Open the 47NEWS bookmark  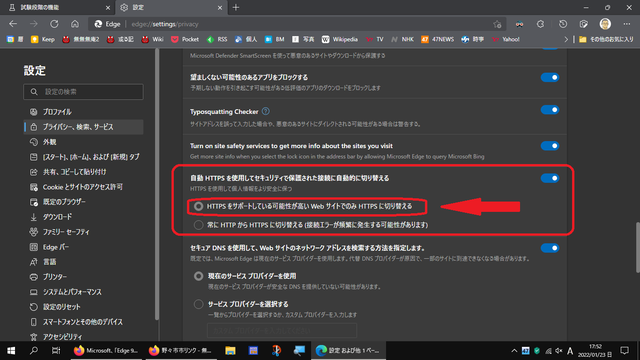pyautogui.click(x=438, y=39)
